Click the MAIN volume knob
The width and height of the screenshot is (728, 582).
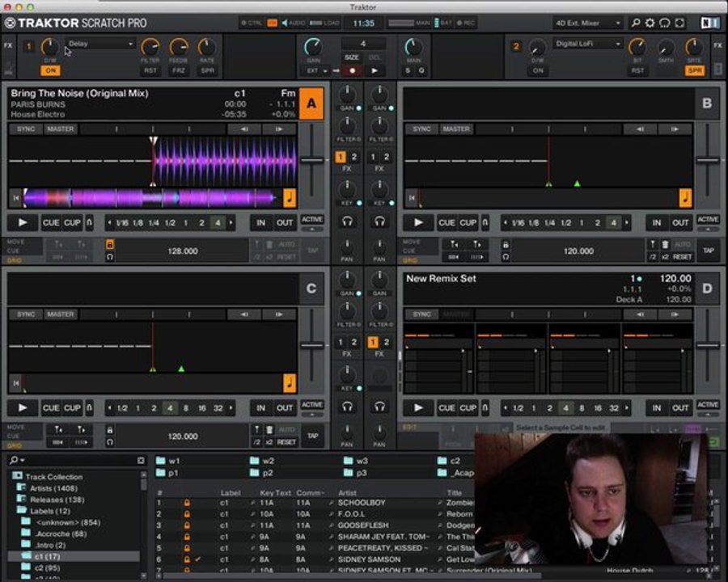(413, 48)
